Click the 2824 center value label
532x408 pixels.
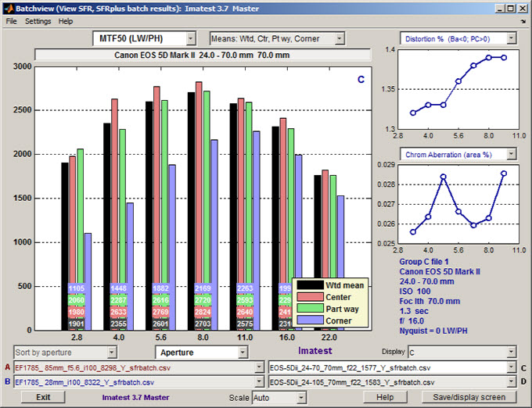(x=203, y=312)
